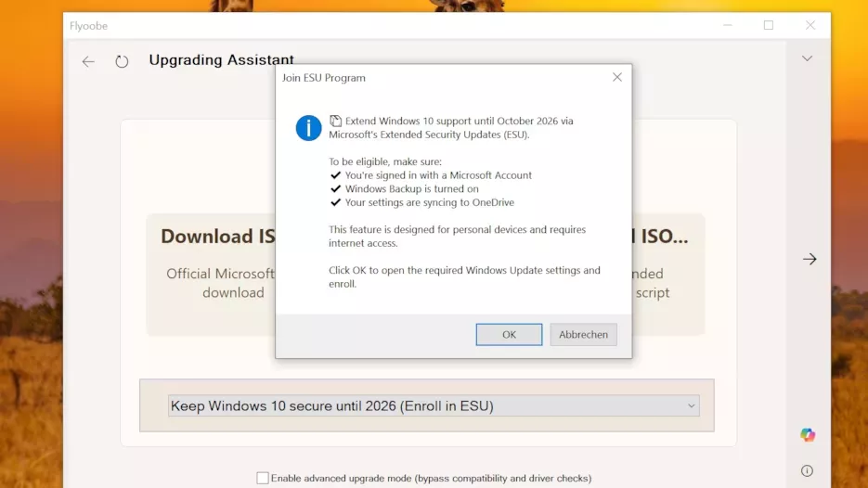868x488 pixels.
Task: Expand the chevron at top right sidebar
Action: [x=807, y=58]
